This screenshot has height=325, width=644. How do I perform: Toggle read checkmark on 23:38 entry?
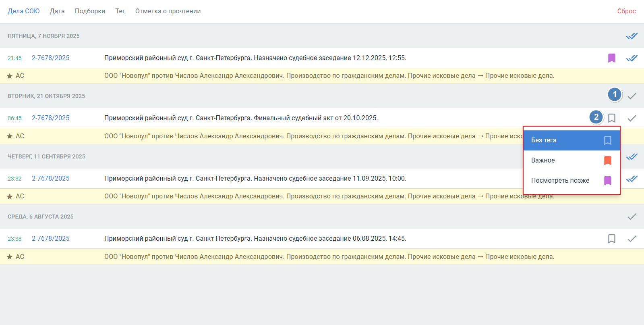pos(632,239)
